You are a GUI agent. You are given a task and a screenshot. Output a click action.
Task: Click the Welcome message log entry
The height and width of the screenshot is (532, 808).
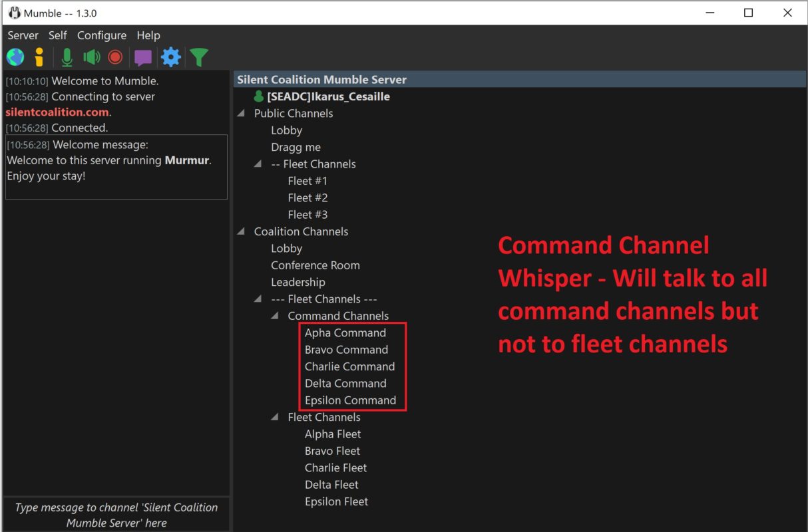116,167
